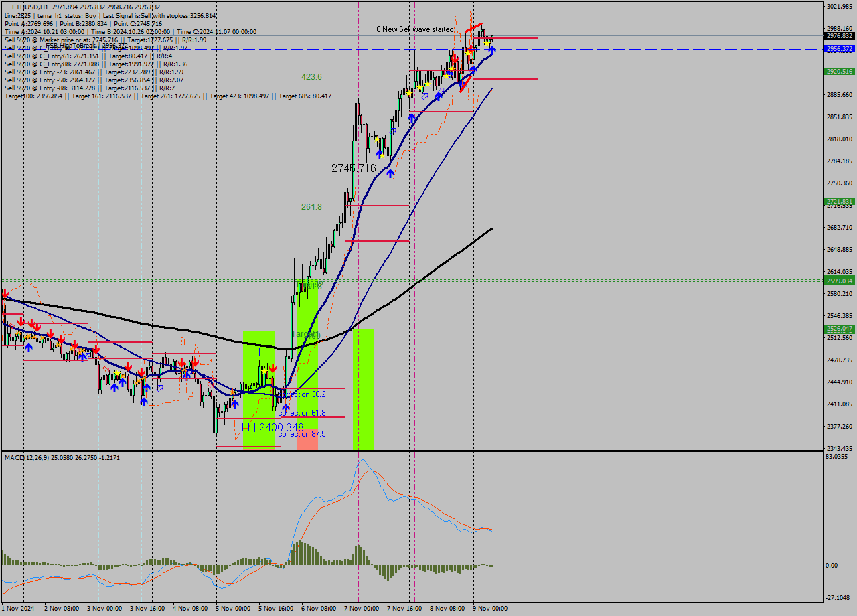
Task: Select the 'correction 87.5' label
Action: pyautogui.click(x=302, y=434)
